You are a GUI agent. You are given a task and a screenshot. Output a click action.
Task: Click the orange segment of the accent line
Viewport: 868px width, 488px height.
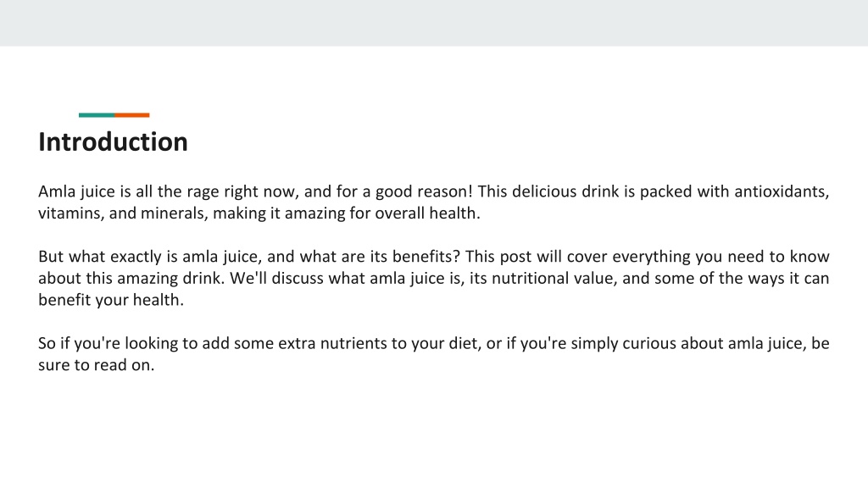(132, 115)
